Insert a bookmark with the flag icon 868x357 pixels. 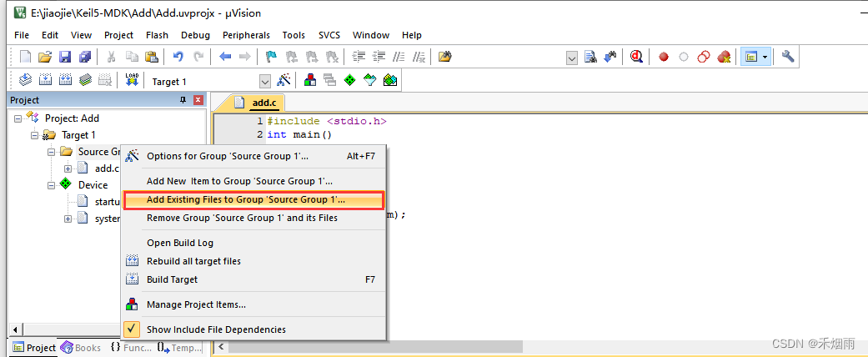pos(271,57)
